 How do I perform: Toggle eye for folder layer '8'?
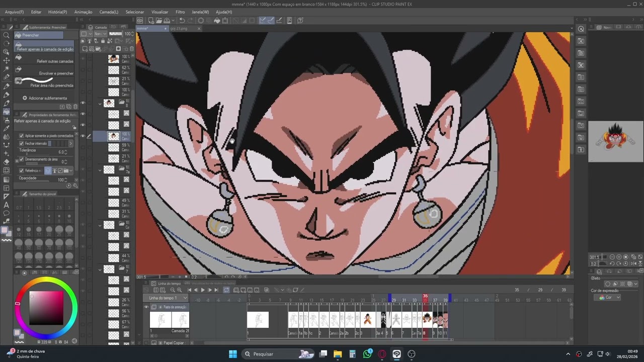pyautogui.click(x=83, y=103)
